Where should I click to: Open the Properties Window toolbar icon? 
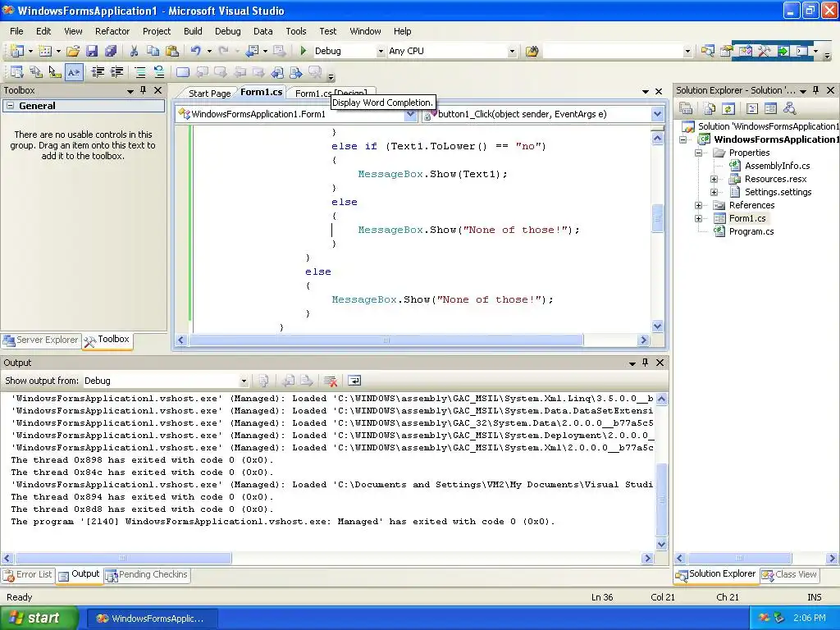pyautogui.click(x=727, y=52)
